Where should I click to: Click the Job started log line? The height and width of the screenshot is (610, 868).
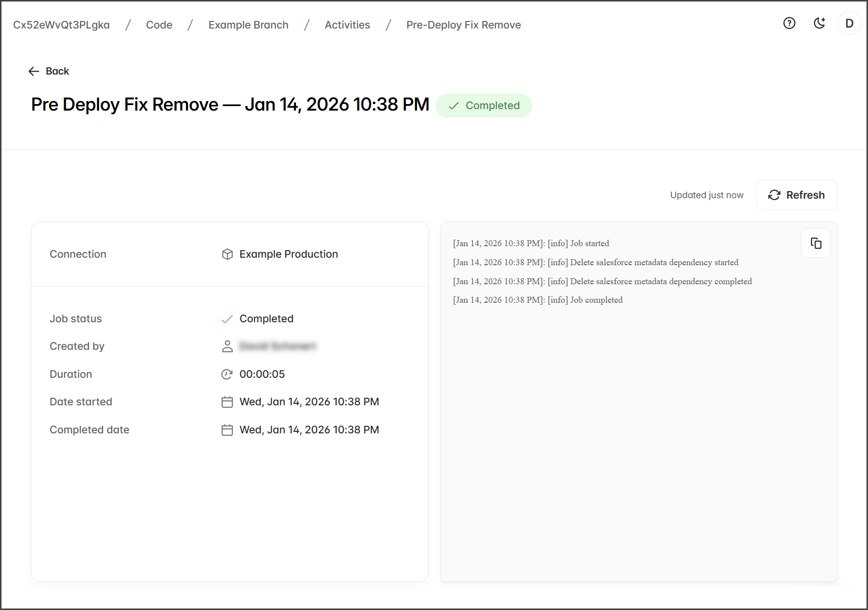(531, 244)
